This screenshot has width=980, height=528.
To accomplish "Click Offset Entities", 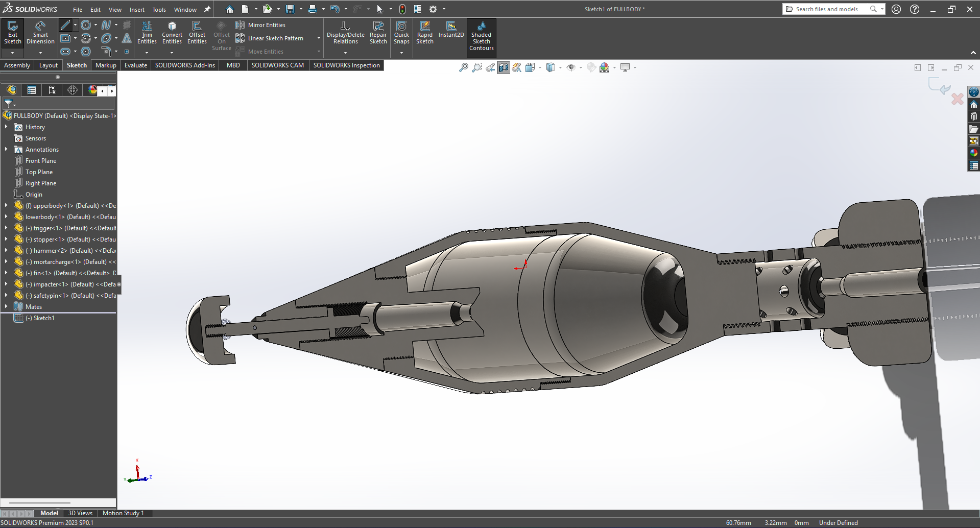I will (x=197, y=33).
